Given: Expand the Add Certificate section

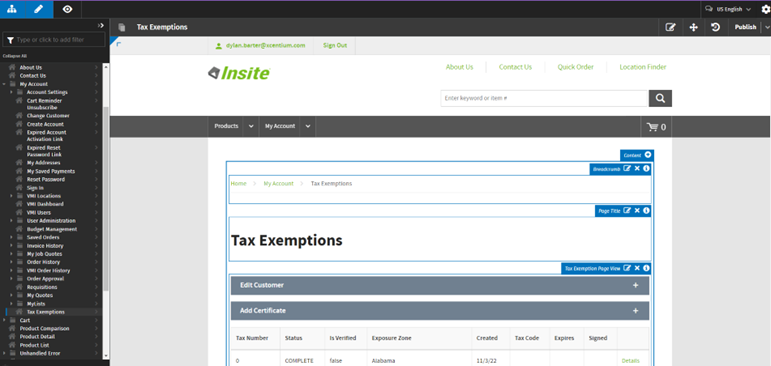Looking at the screenshot, I should [x=440, y=311].
